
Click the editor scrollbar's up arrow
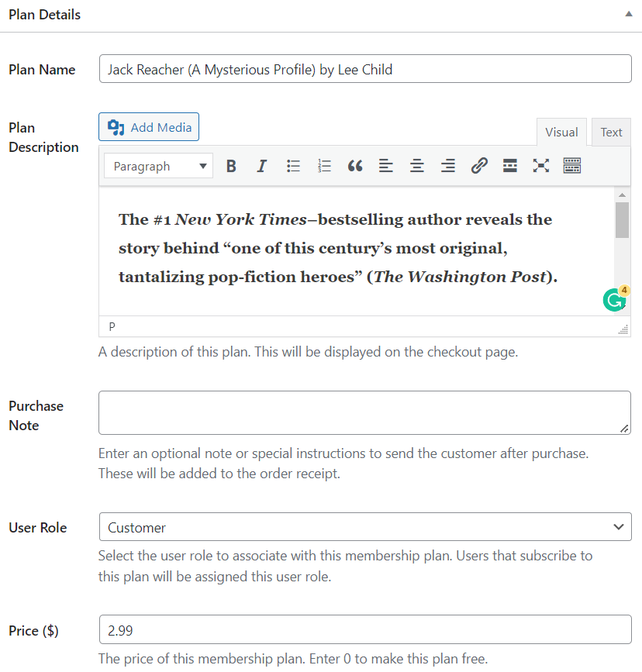[622, 195]
